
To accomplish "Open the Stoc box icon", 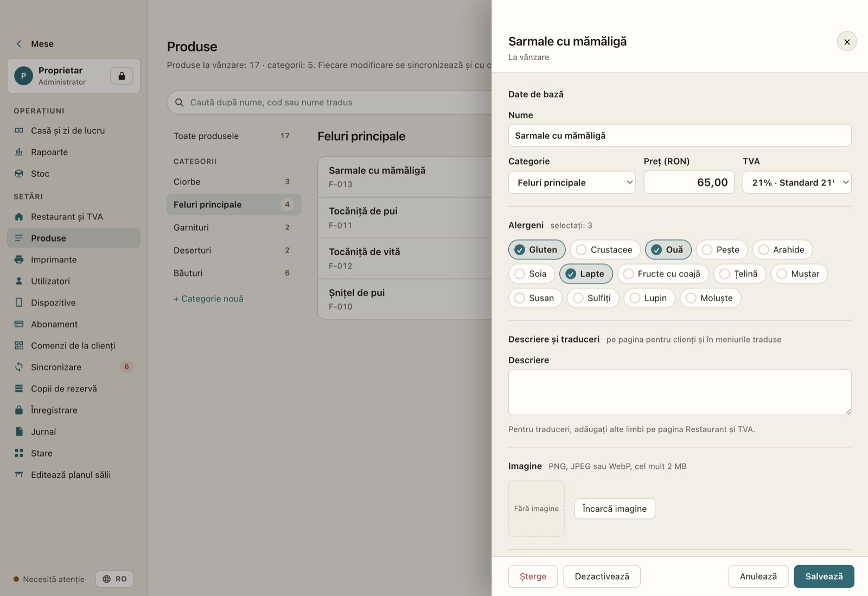I will pyautogui.click(x=19, y=174).
